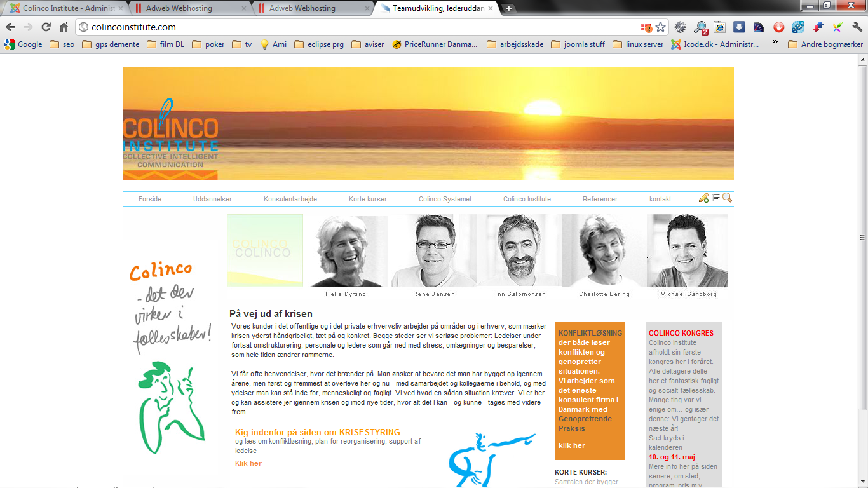The width and height of the screenshot is (868, 488).
Task: Open the blue download arrow extension
Action: click(x=739, y=27)
